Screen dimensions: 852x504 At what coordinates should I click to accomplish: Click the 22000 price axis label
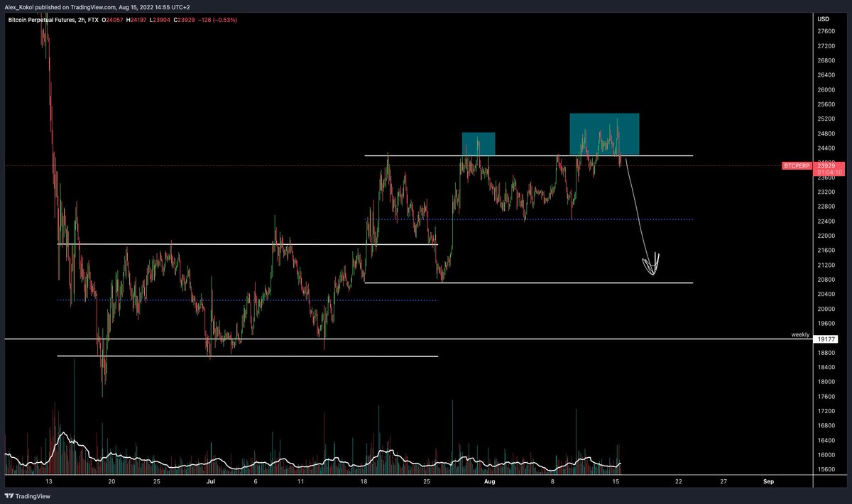pyautogui.click(x=825, y=236)
